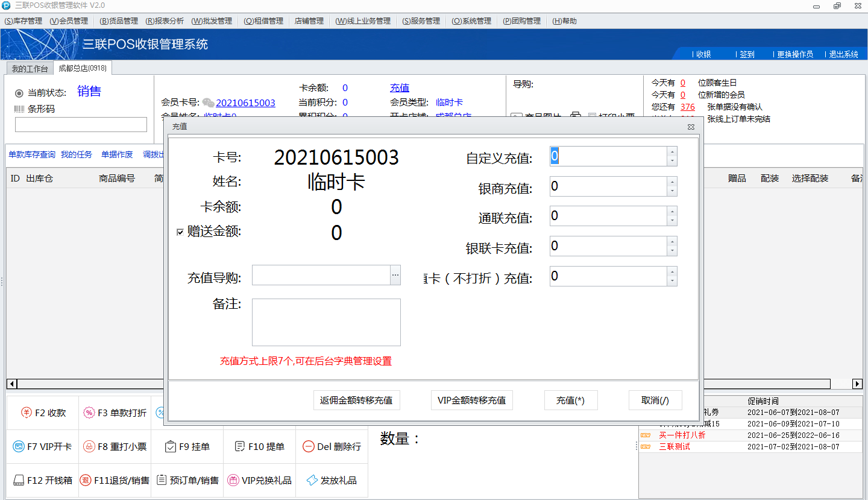868x500 pixels.
Task: Confirm with the 充值(*) button
Action: tap(570, 400)
